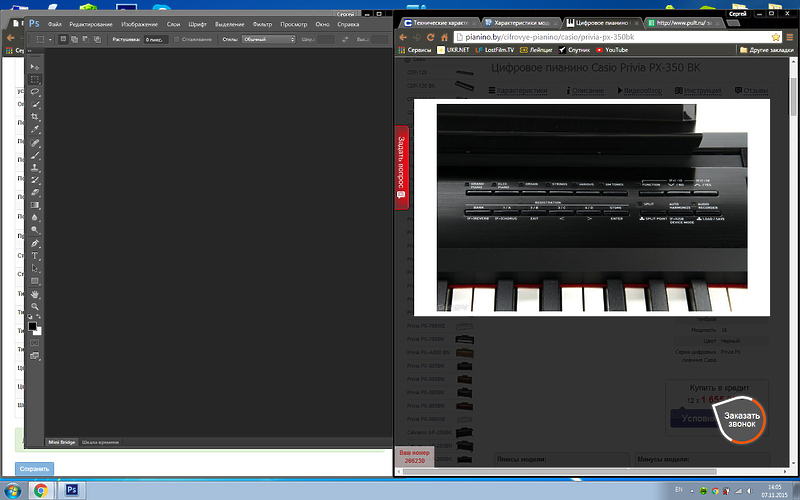Click the Chrome reload button

point(431,37)
